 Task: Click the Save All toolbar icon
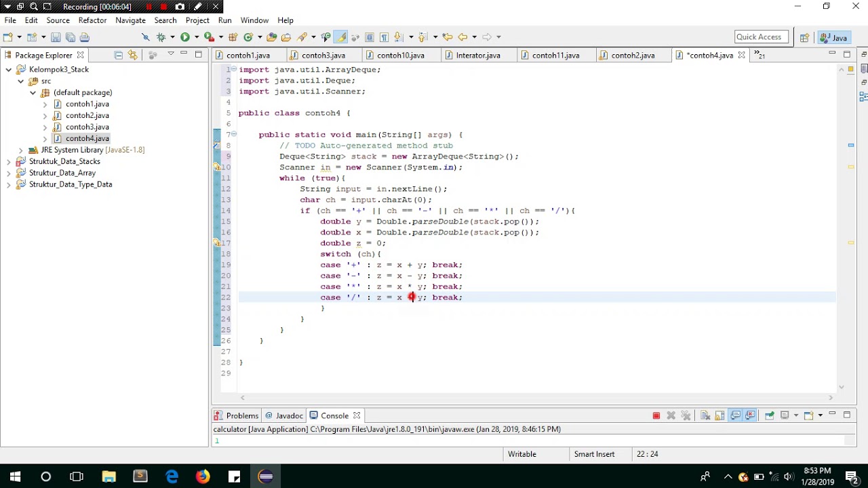[71, 37]
